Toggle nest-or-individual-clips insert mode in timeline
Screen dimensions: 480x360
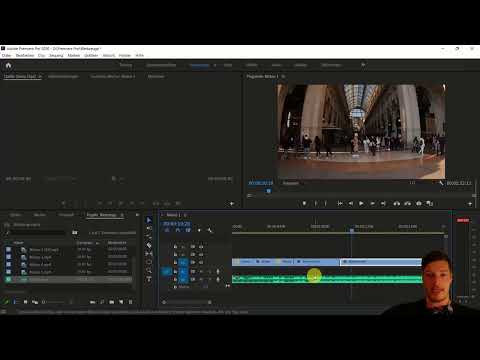[x=167, y=230]
